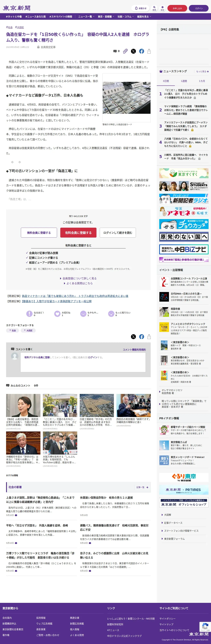Share on Facebook icon below headline
Viewport: 211px width, 644px height.
142,51
